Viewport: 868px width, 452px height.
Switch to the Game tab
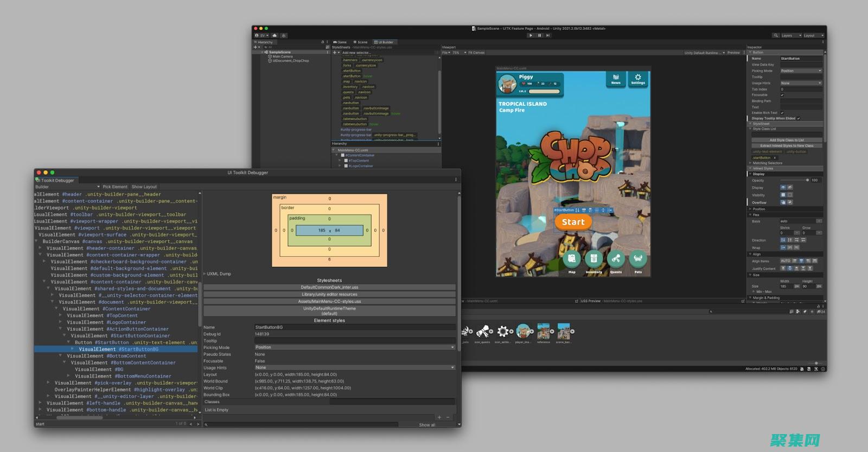click(x=340, y=42)
